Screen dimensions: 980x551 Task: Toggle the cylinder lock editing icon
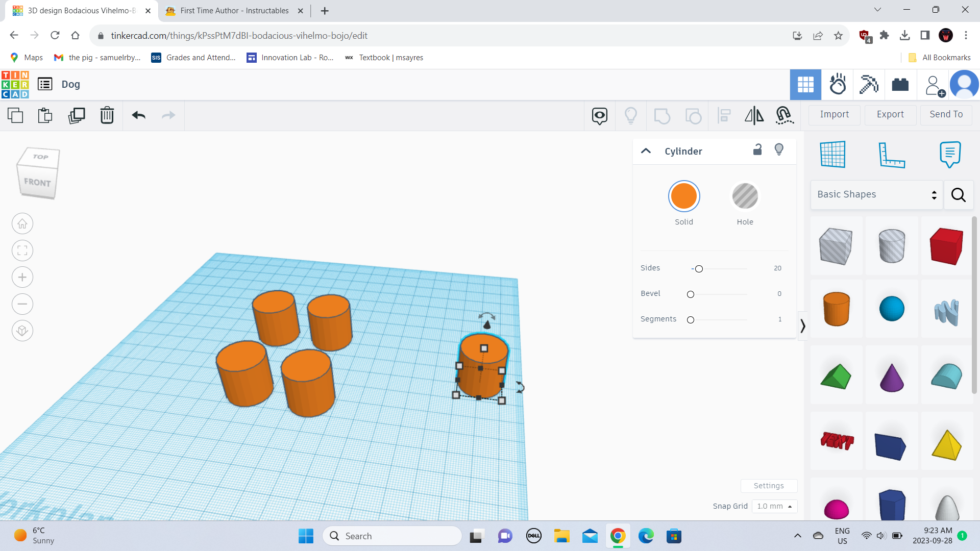pos(757,150)
